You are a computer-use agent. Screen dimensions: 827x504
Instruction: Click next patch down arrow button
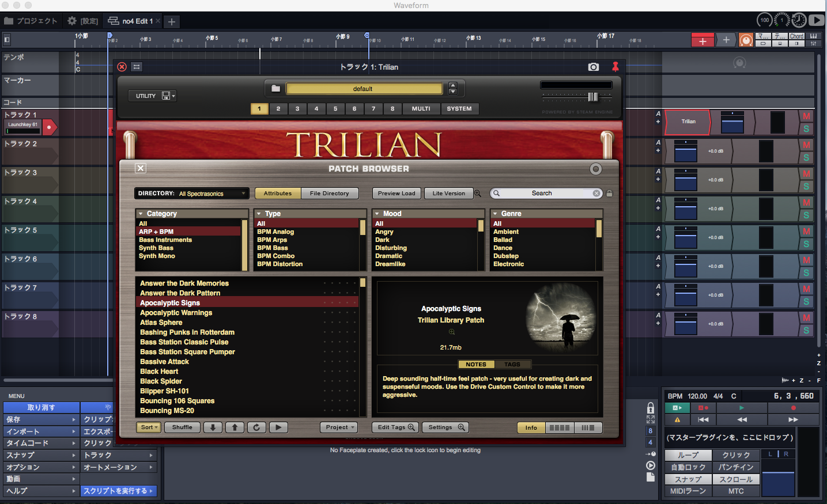pos(213,427)
